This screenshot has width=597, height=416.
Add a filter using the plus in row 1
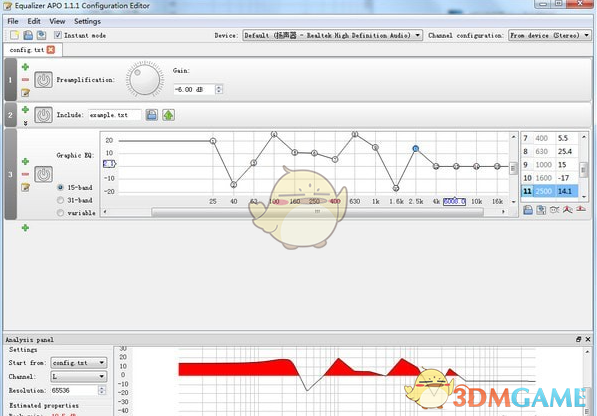click(x=25, y=67)
